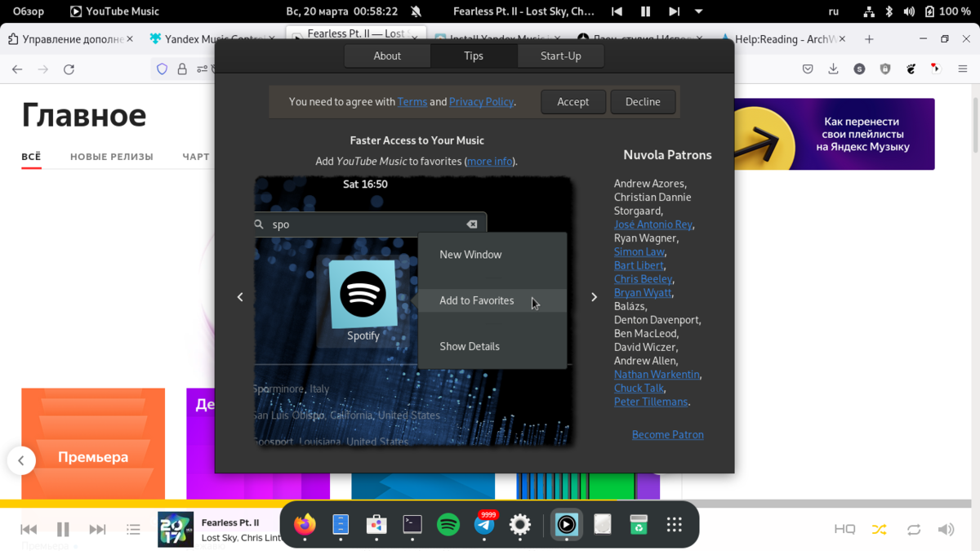Open patron link Nathan Warkentin
This screenshot has width=980, height=551.
(x=657, y=374)
